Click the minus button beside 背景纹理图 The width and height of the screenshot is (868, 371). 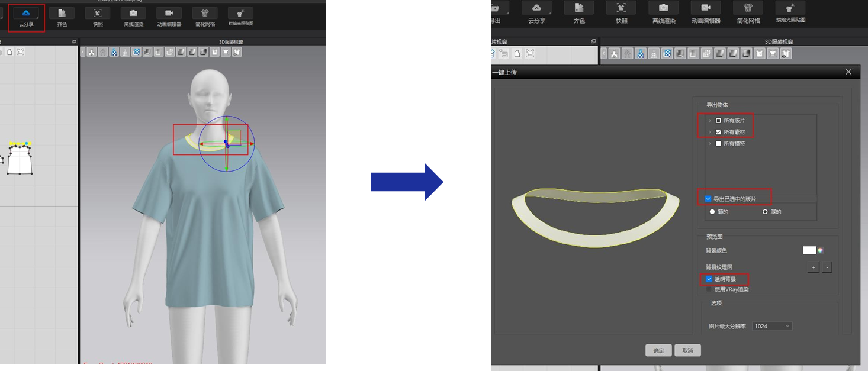pyautogui.click(x=827, y=267)
